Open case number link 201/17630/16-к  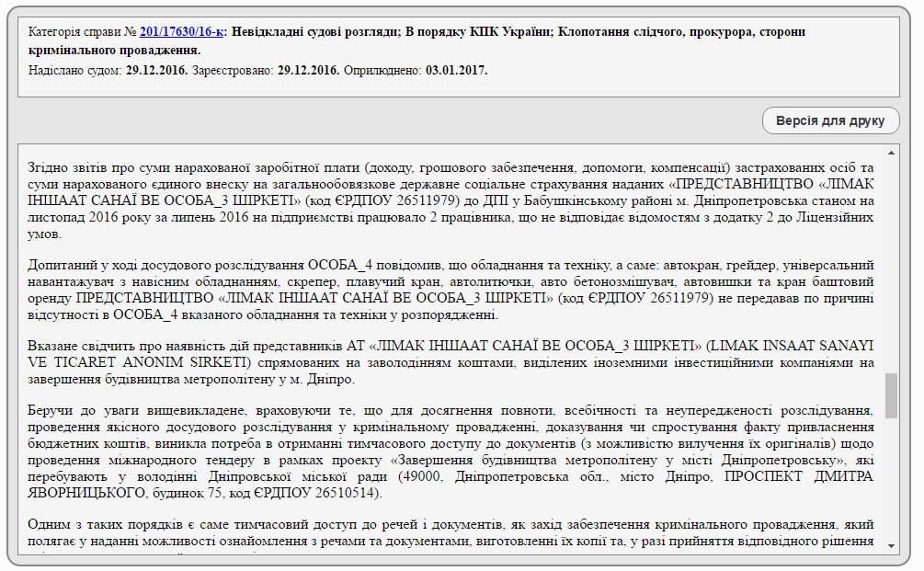click(x=181, y=31)
